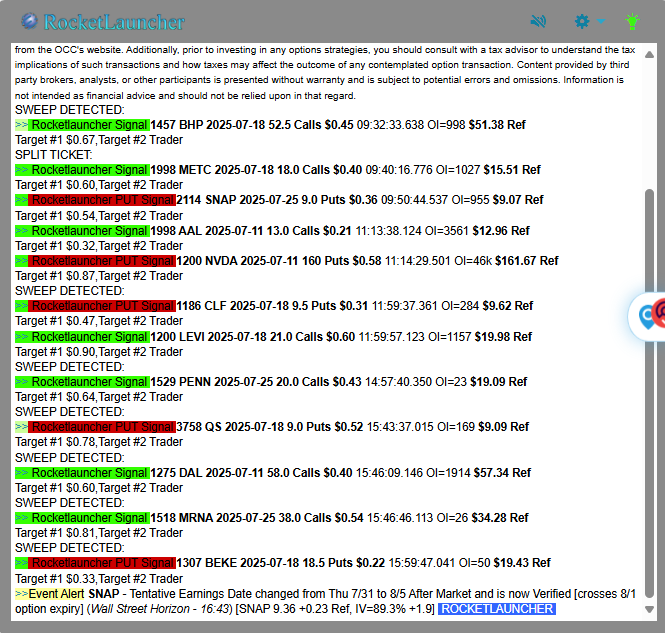Click the 'SPLIT TICKET:' line

pyautogui.click(x=53, y=155)
